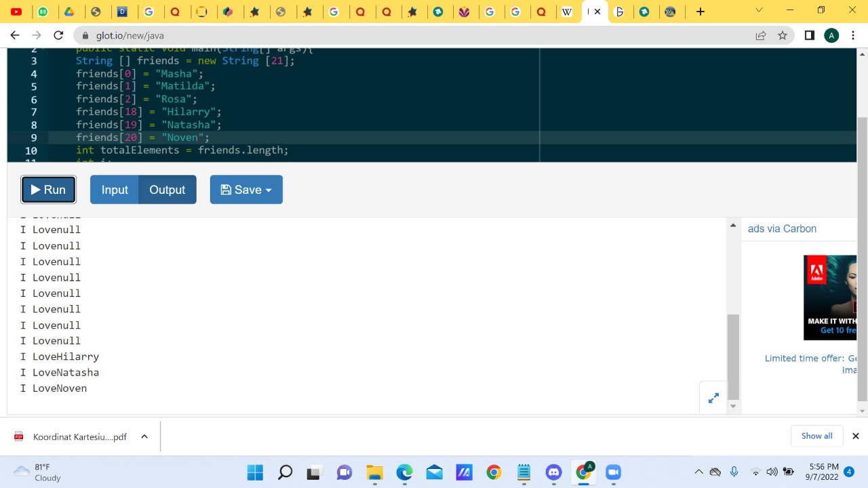Run the Java code
The image size is (868, 488).
48,190
